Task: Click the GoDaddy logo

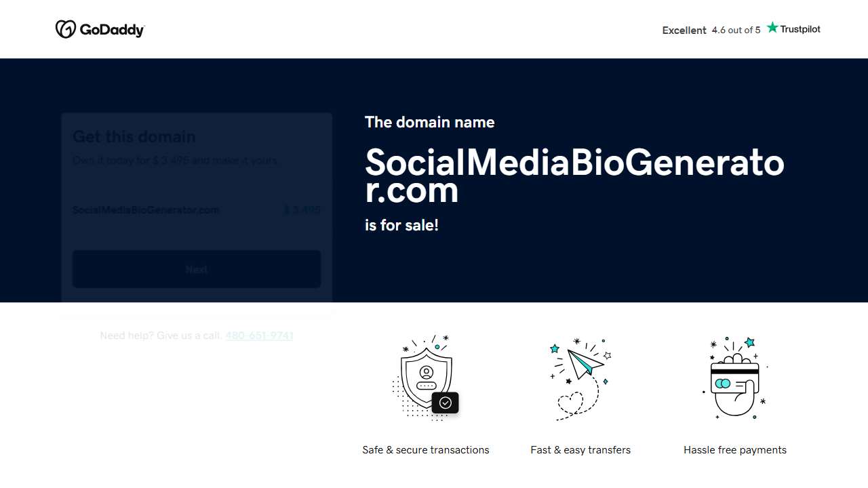Action: (99, 29)
